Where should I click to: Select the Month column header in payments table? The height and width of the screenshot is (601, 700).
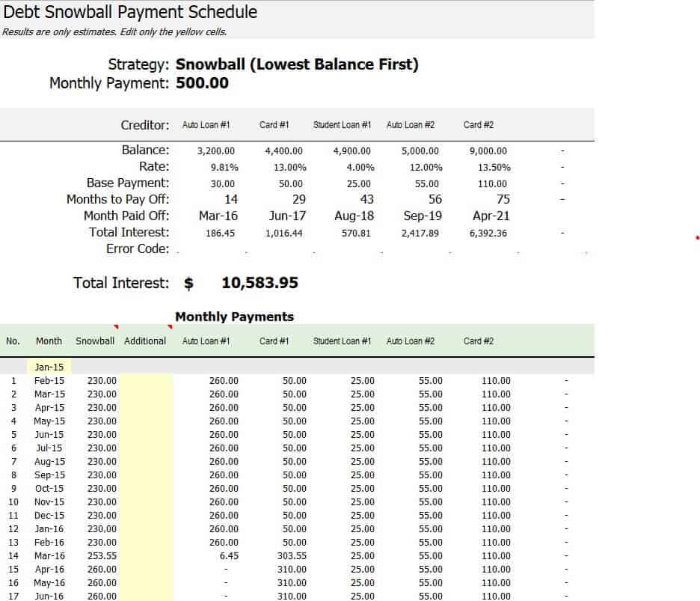pyautogui.click(x=49, y=341)
